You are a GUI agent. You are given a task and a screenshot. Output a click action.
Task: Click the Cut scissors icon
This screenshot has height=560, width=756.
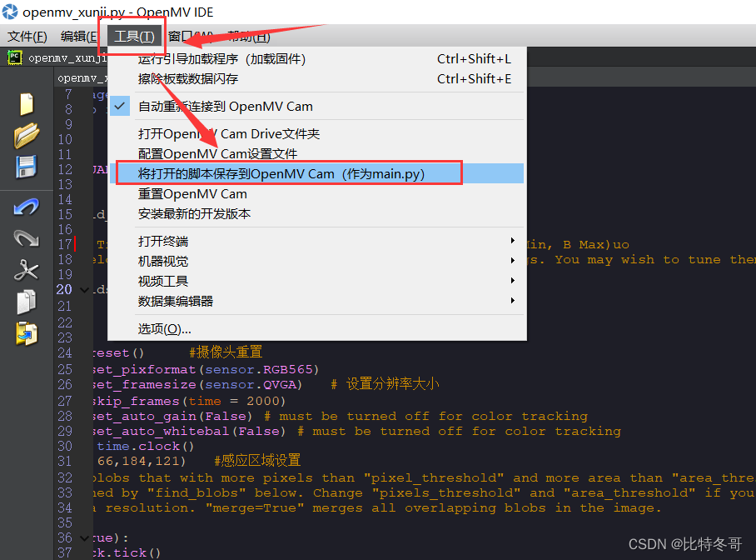pos(26,270)
